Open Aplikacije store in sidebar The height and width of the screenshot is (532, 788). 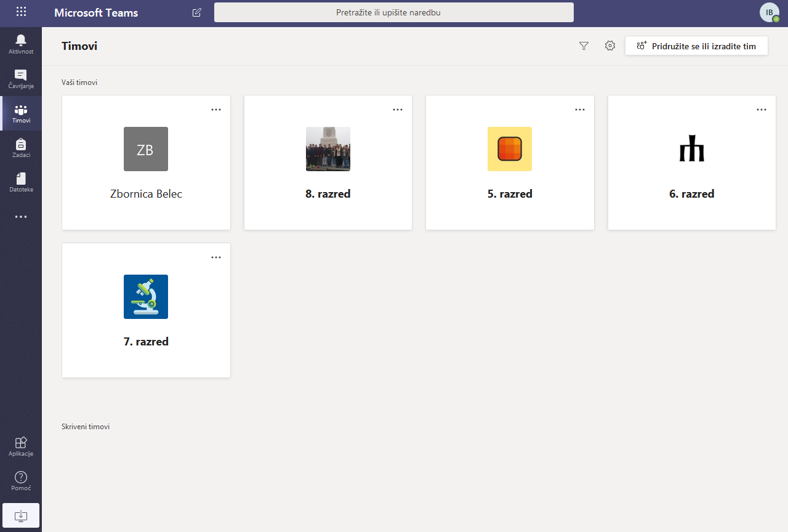(21, 446)
